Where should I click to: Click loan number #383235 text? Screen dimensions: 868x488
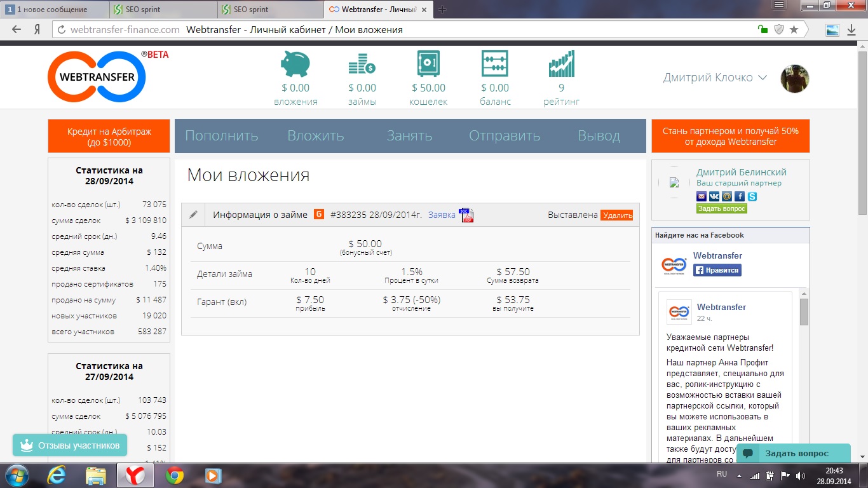click(348, 215)
